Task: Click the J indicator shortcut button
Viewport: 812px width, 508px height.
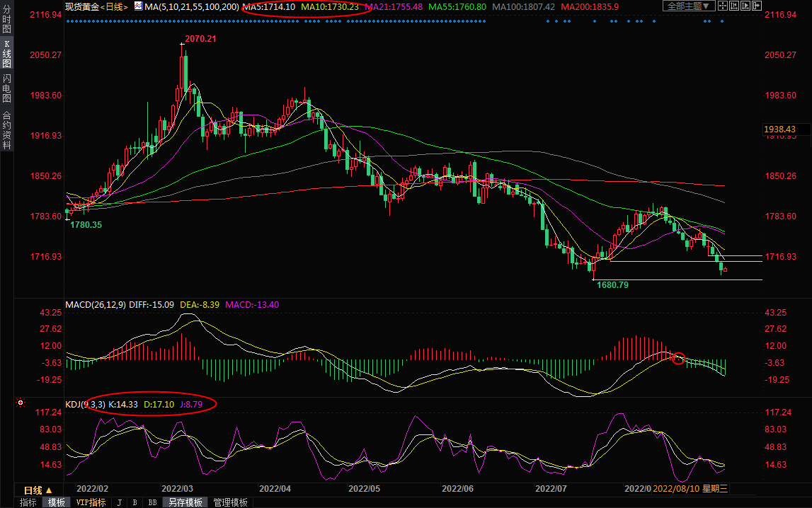Action: (118, 502)
